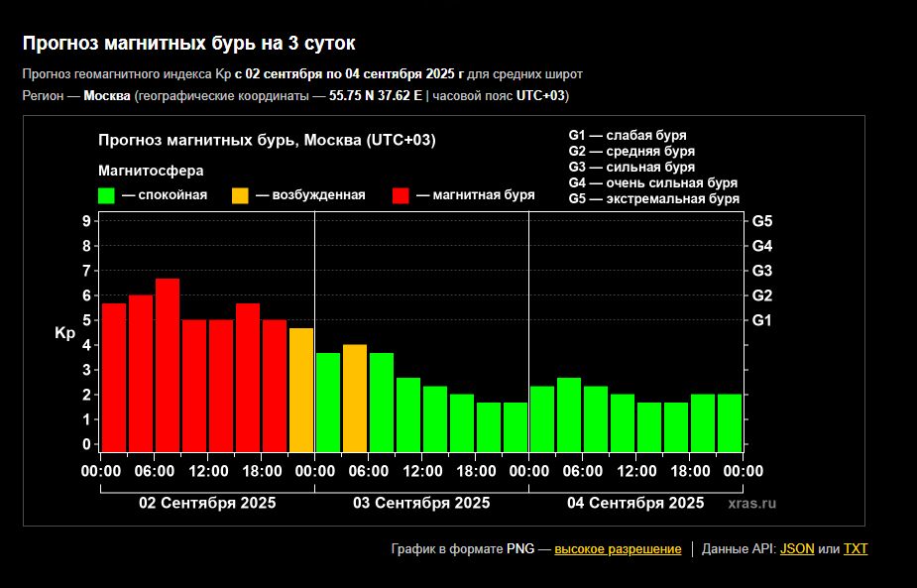This screenshot has height=588, width=917.
Task: Click the 'Kp' axis label
Action: click(64, 333)
